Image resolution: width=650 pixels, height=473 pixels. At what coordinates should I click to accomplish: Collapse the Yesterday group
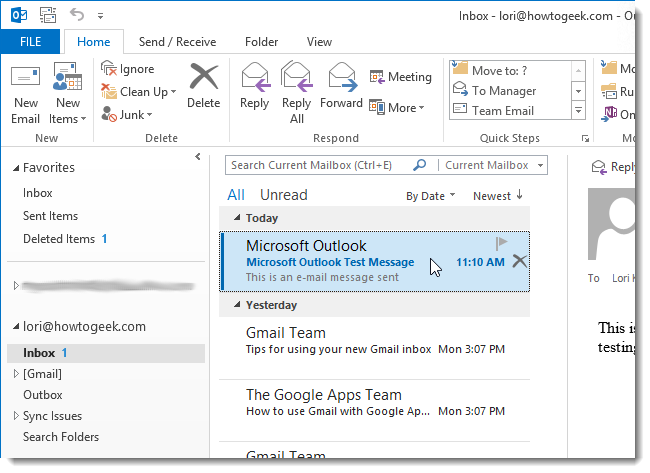(x=237, y=305)
